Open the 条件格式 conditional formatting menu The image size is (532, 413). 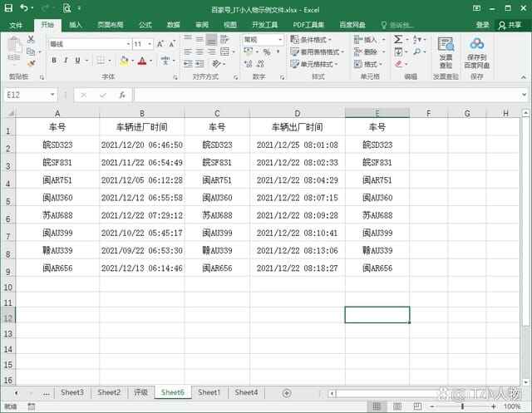[x=311, y=40]
